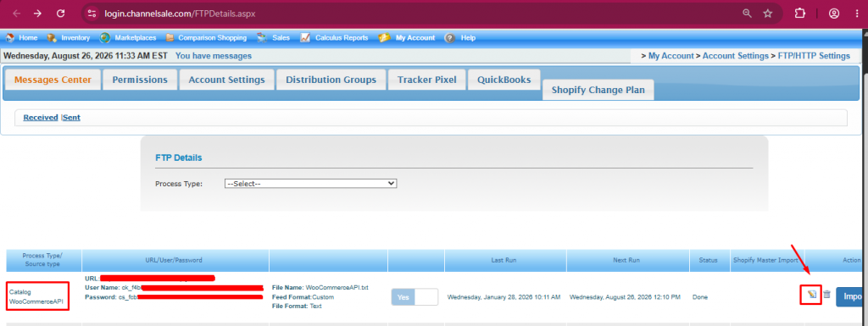Click the Sent messages link
The height and width of the screenshot is (326, 868).
[72, 117]
